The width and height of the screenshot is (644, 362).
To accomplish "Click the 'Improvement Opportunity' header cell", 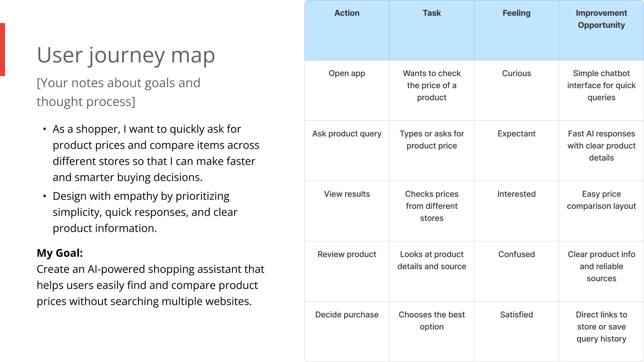I will (x=601, y=30).
